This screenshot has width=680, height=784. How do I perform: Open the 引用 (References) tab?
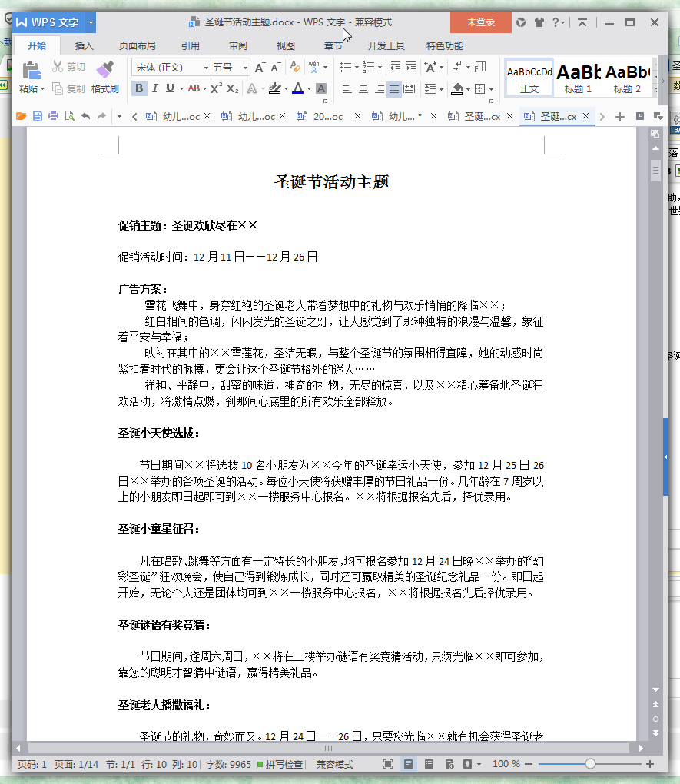[190, 46]
